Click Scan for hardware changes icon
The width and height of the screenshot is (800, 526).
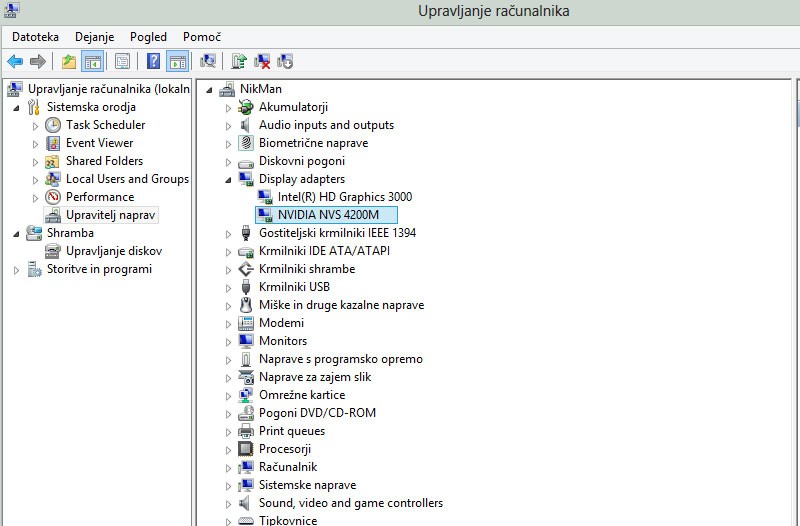click(x=208, y=62)
